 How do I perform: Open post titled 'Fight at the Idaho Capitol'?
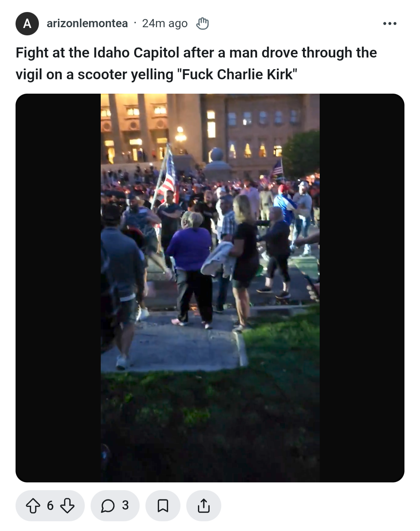tap(196, 63)
